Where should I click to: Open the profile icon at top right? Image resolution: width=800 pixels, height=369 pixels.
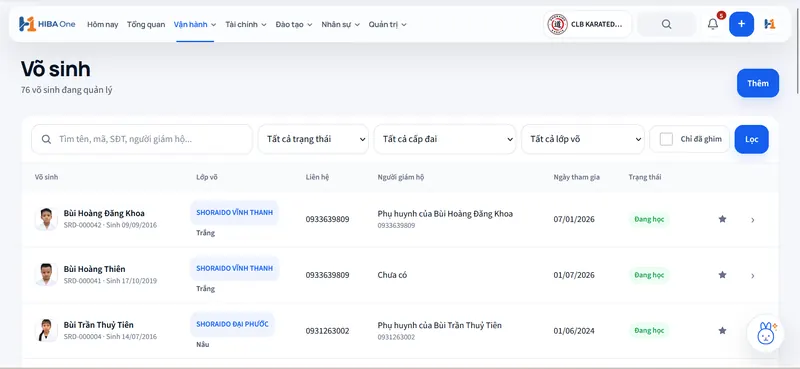tap(770, 24)
